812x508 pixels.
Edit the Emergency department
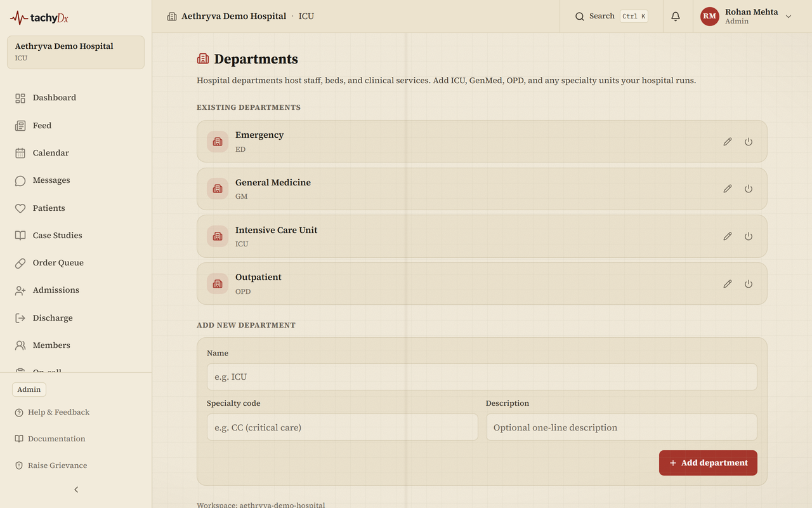[x=728, y=142]
